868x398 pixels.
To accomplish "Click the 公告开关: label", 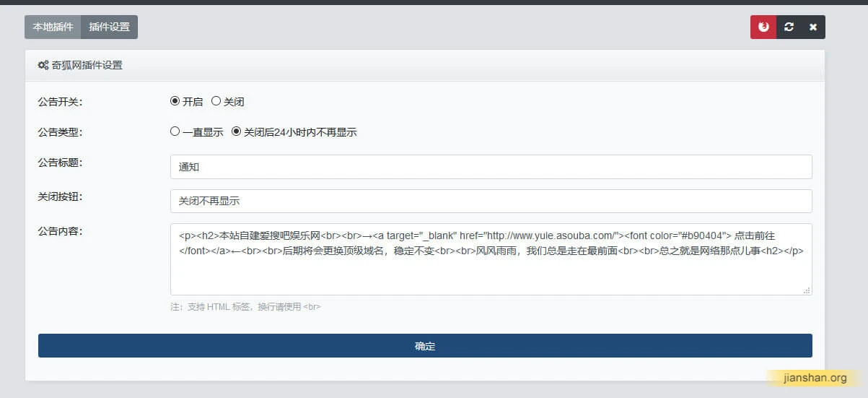I will coord(60,102).
